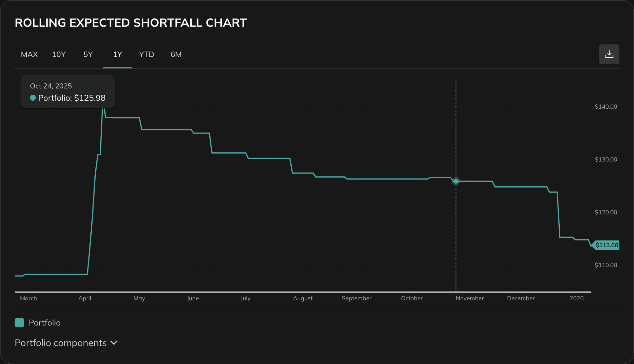Click the November label on the x-axis

[x=470, y=298]
